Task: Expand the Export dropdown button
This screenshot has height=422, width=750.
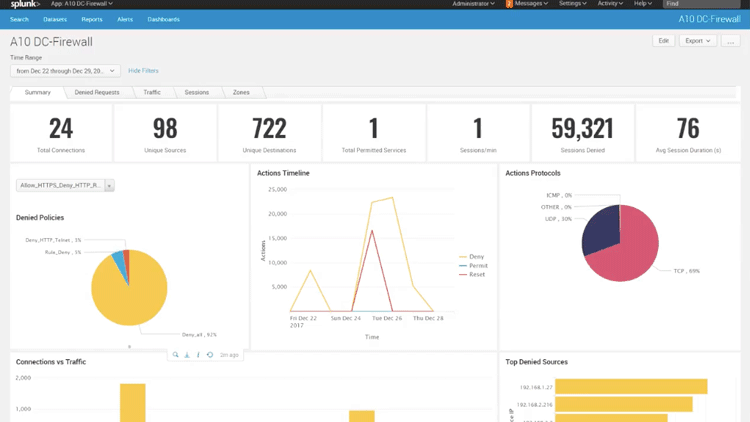Action: (697, 41)
